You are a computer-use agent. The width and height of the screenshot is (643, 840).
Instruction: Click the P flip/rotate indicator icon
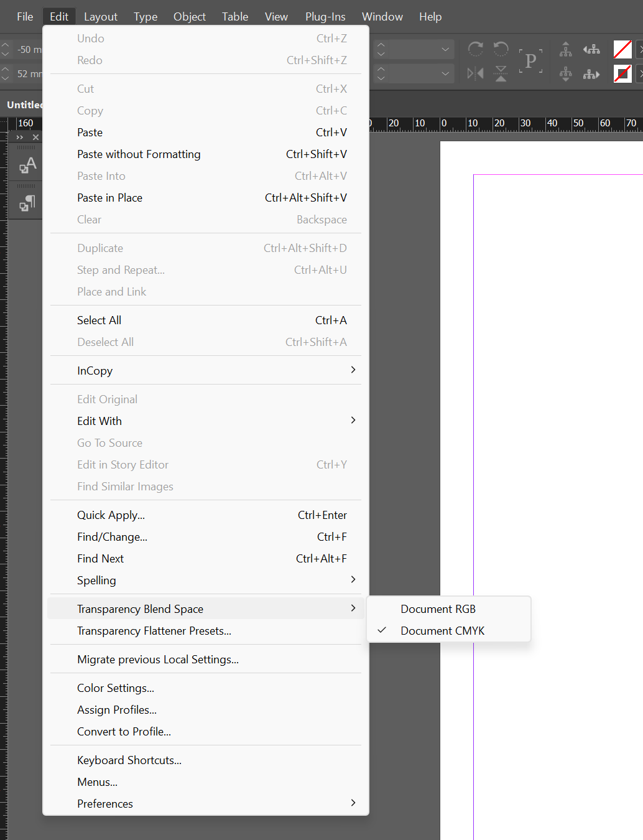click(530, 61)
